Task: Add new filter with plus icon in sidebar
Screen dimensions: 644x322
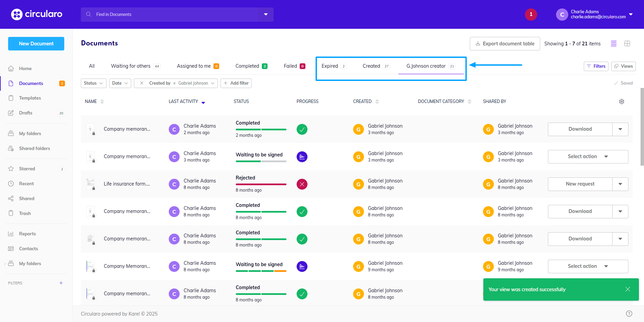Action: coord(61,283)
